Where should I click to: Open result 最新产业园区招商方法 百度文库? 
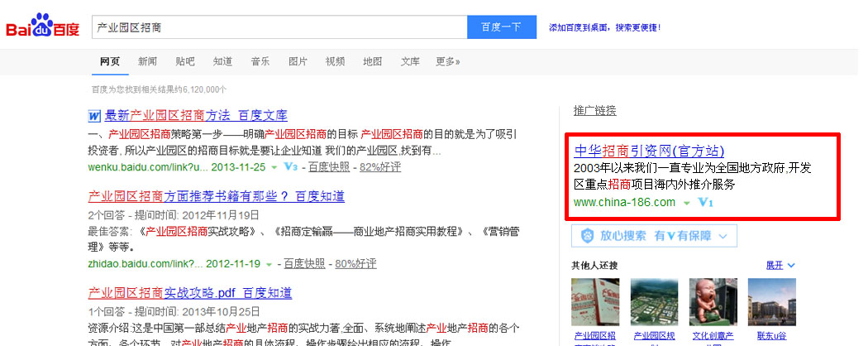coord(196,116)
